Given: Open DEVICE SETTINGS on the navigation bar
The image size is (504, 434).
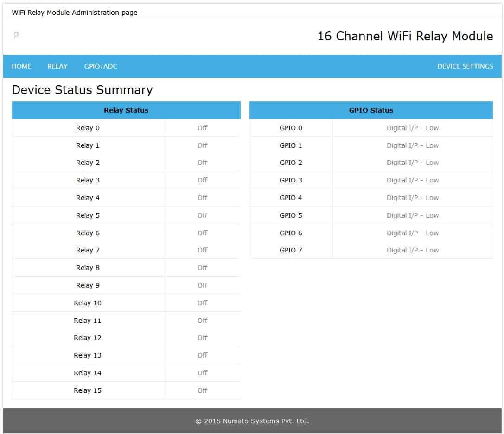Looking at the screenshot, I should (466, 66).
